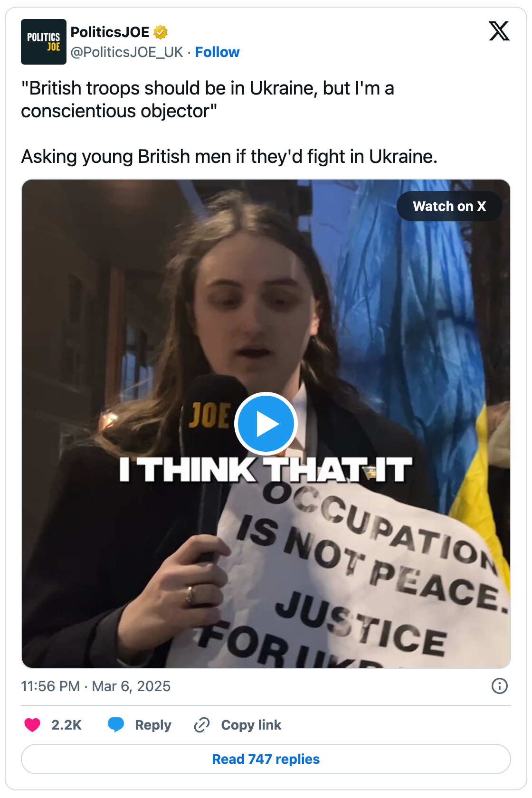532x798 pixels.
Task: Click the heart like icon
Action: 32,725
